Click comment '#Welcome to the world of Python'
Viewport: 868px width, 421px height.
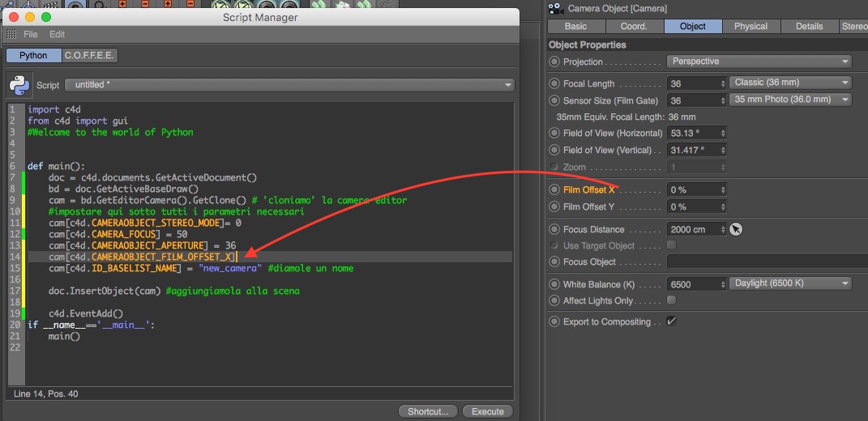point(110,132)
